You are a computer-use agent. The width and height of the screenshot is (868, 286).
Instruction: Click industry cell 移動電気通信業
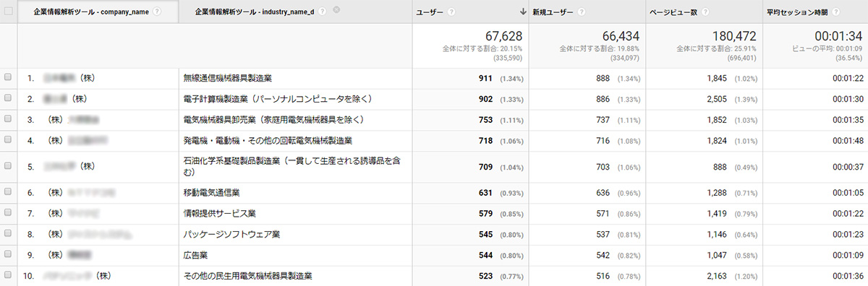(x=212, y=193)
